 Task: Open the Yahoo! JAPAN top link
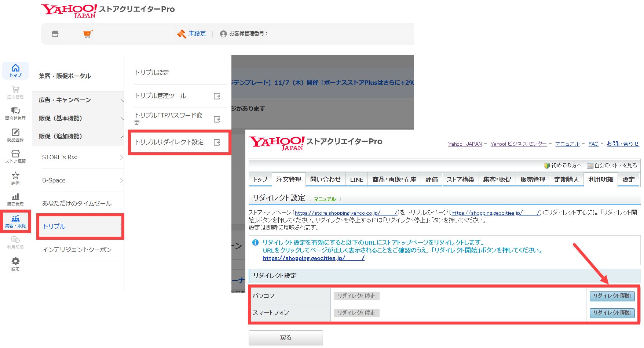click(x=465, y=144)
